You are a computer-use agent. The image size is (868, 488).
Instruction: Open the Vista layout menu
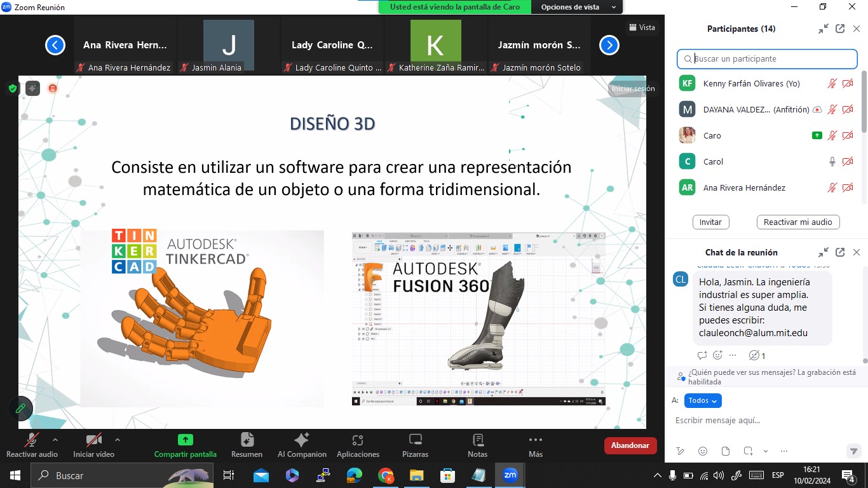pos(641,27)
